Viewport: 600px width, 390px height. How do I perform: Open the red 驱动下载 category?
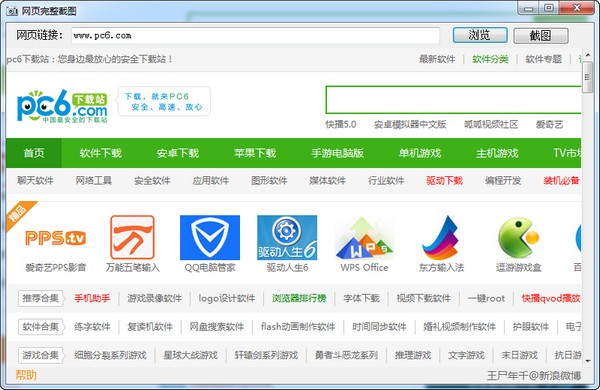[x=444, y=180]
